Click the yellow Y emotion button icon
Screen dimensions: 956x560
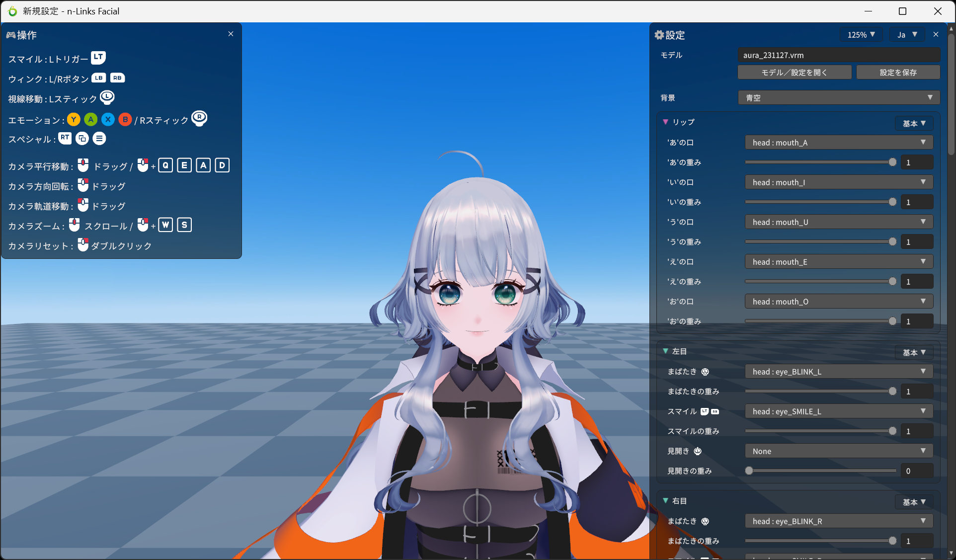(x=74, y=119)
